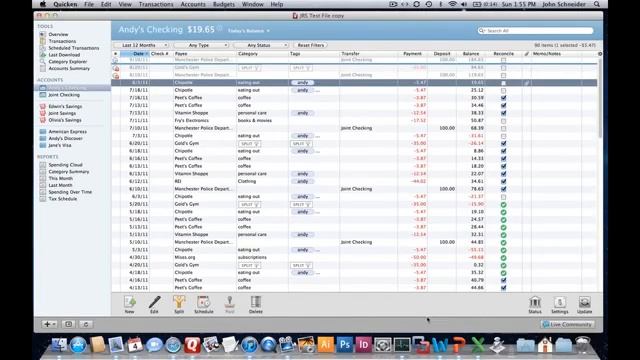Open the Budgets menu
640x360 pixels.
224,4
